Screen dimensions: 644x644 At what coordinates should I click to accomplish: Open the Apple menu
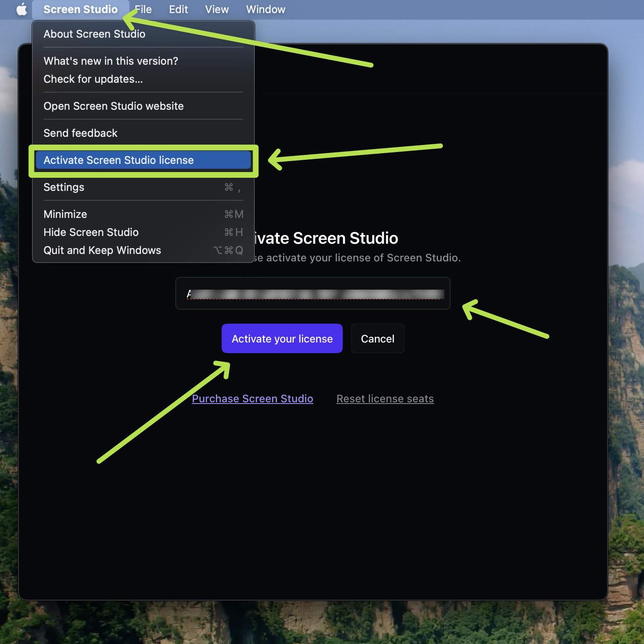point(21,9)
